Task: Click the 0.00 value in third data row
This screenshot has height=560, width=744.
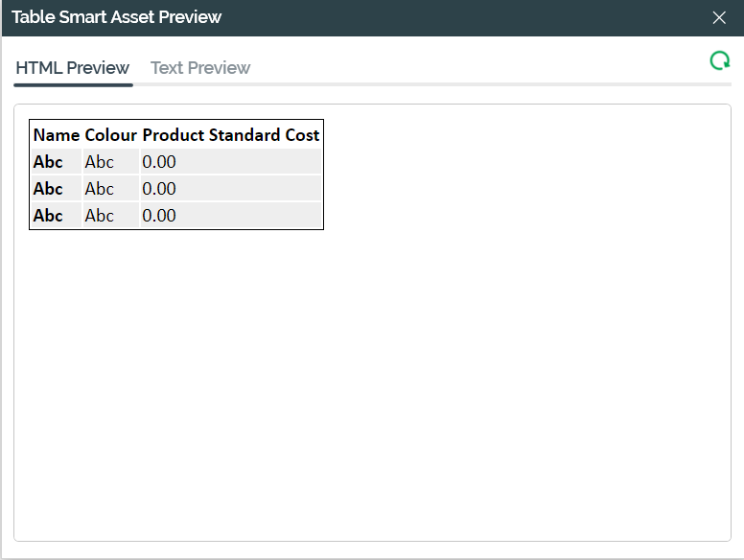Action: [159, 216]
